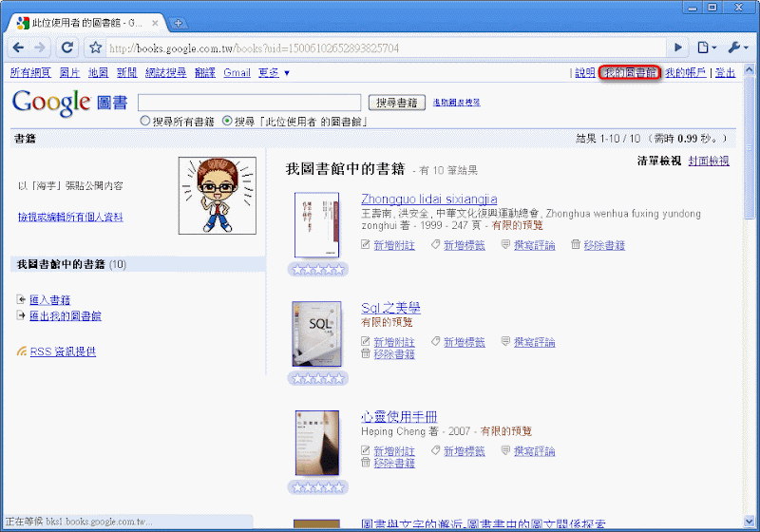The height and width of the screenshot is (532, 760).
Task: Expand the 更多 dropdown menu
Action: [x=274, y=73]
